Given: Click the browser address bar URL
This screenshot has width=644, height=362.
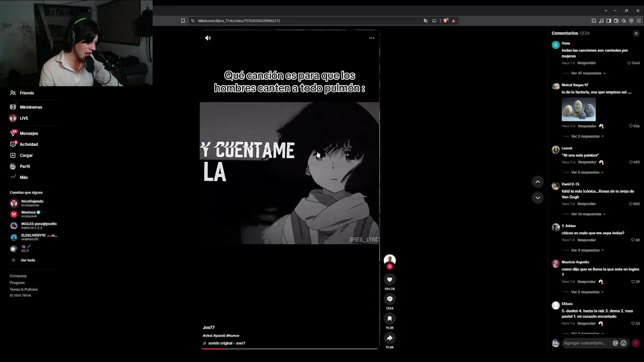Looking at the screenshot, I should pos(239,21).
